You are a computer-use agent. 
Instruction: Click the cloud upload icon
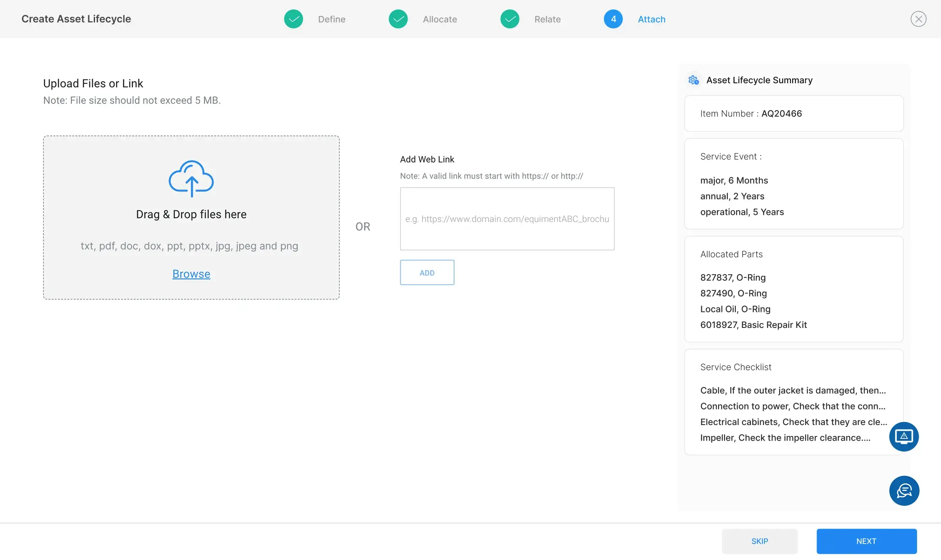191,179
